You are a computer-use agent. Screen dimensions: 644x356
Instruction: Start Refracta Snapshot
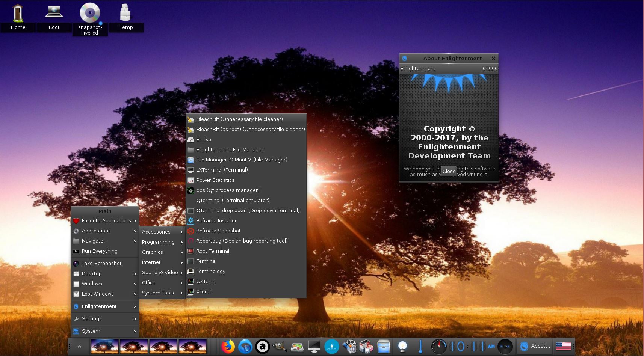coord(246,231)
